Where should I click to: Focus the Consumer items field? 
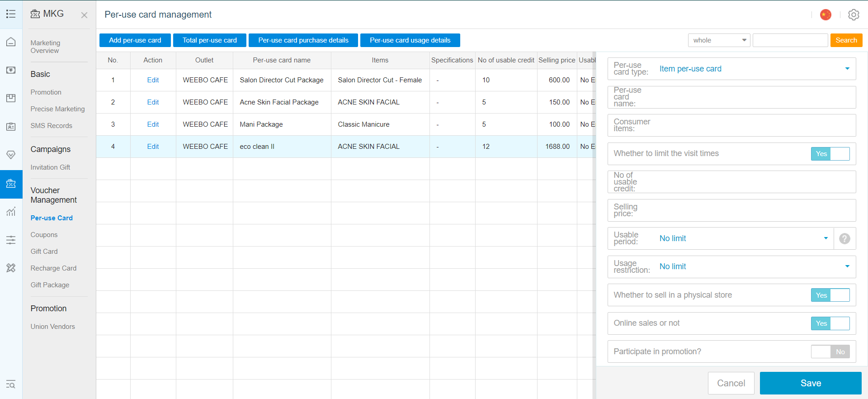coord(731,125)
